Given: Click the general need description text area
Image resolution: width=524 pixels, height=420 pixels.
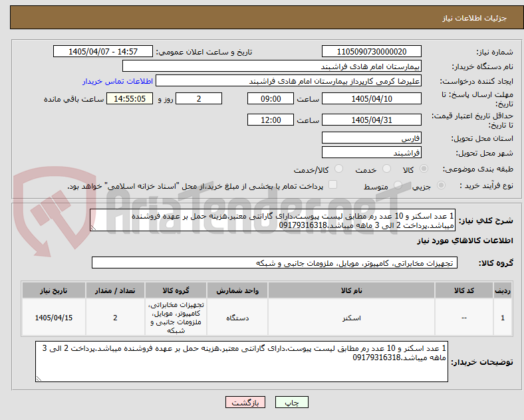Looking at the screenshot, I should click(x=273, y=221).
